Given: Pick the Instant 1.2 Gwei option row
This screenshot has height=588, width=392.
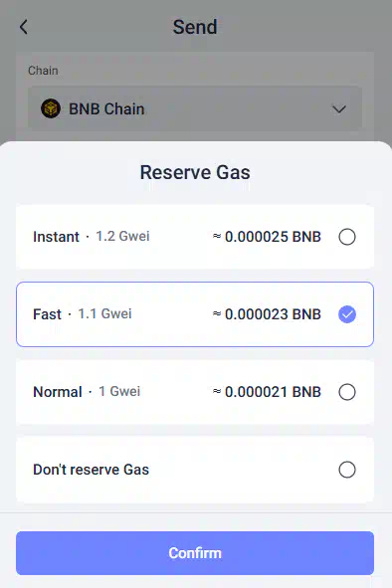Looking at the screenshot, I should [x=195, y=237].
